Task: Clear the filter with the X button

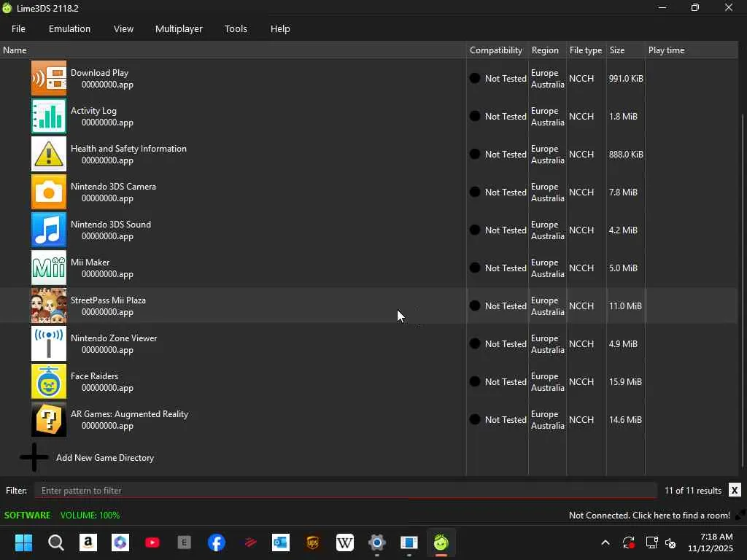Action: (735, 490)
